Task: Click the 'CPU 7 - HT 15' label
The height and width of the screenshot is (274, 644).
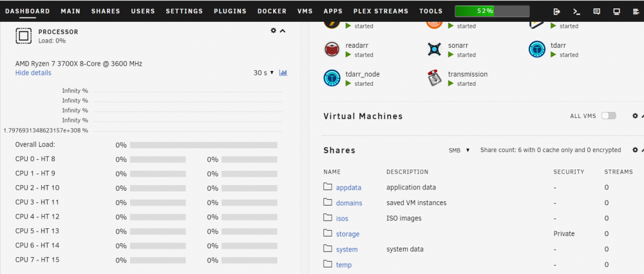Action: pos(37,260)
